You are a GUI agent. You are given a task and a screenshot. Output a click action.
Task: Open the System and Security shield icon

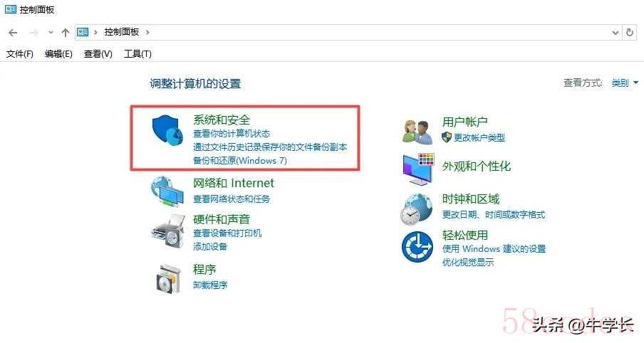(x=167, y=130)
